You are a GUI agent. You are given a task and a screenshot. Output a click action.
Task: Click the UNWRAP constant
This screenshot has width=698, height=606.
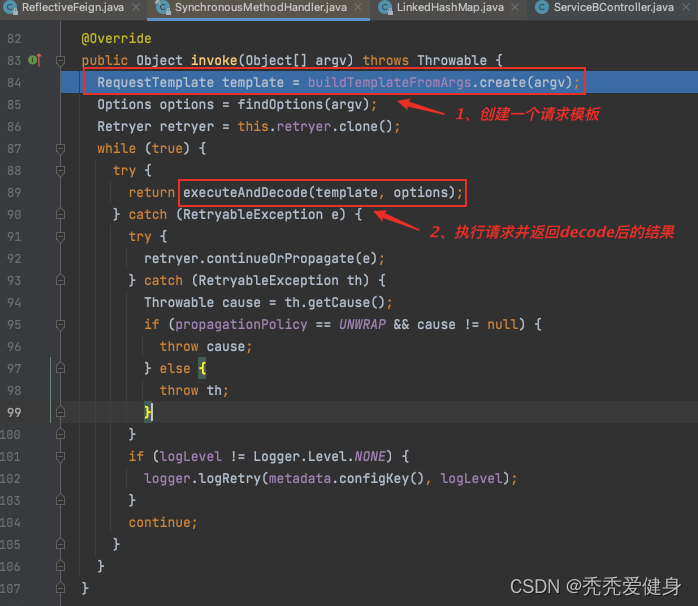tap(362, 324)
